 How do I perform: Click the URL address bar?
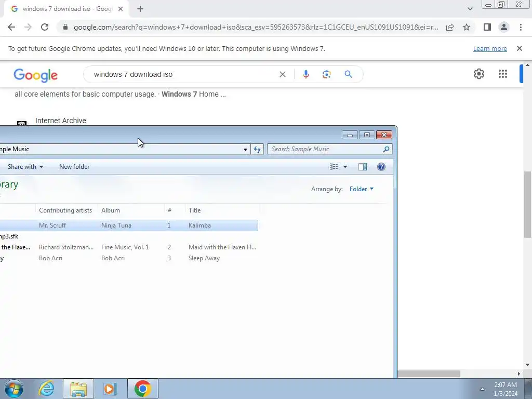(256, 27)
